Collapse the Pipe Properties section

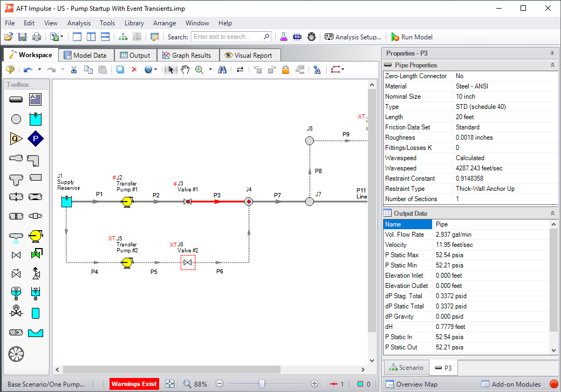coord(552,65)
